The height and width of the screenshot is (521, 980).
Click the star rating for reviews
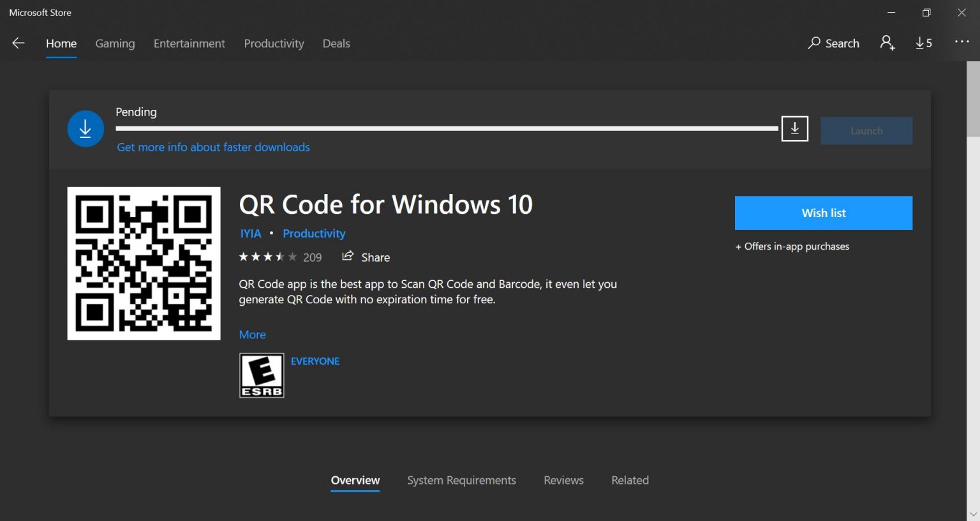pyautogui.click(x=267, y=257)
